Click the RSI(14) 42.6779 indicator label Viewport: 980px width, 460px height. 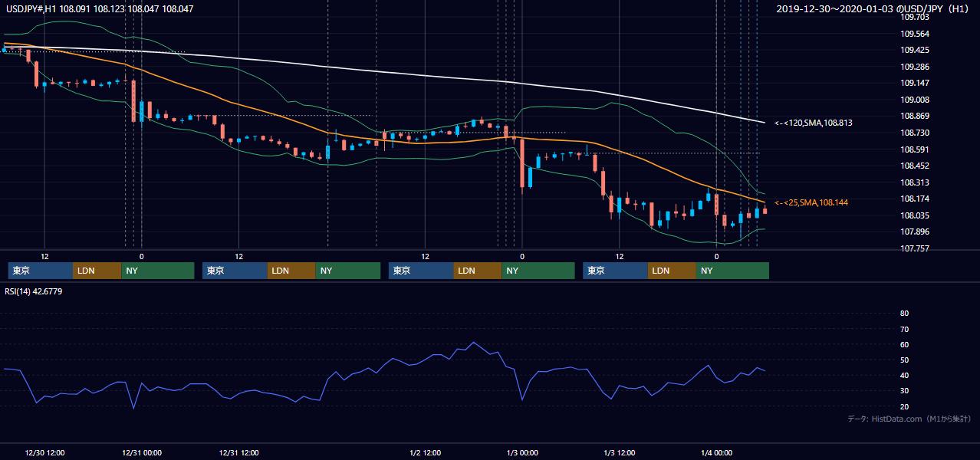coord(34,291)
